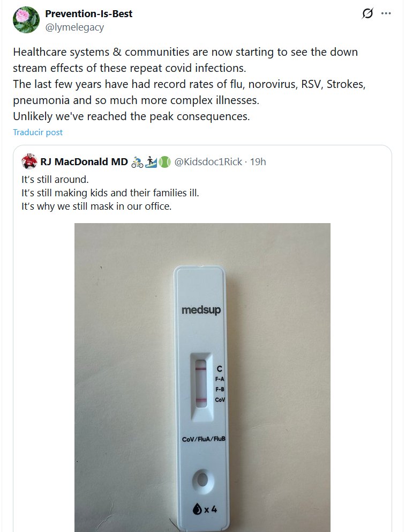Click the Grok icon beside the ellipsis
This screenshot has height=532, width=405.
coord(367,14)
